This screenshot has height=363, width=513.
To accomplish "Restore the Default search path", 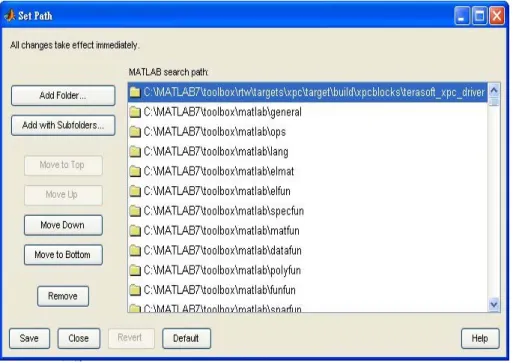I will click(x=186, y=338).
